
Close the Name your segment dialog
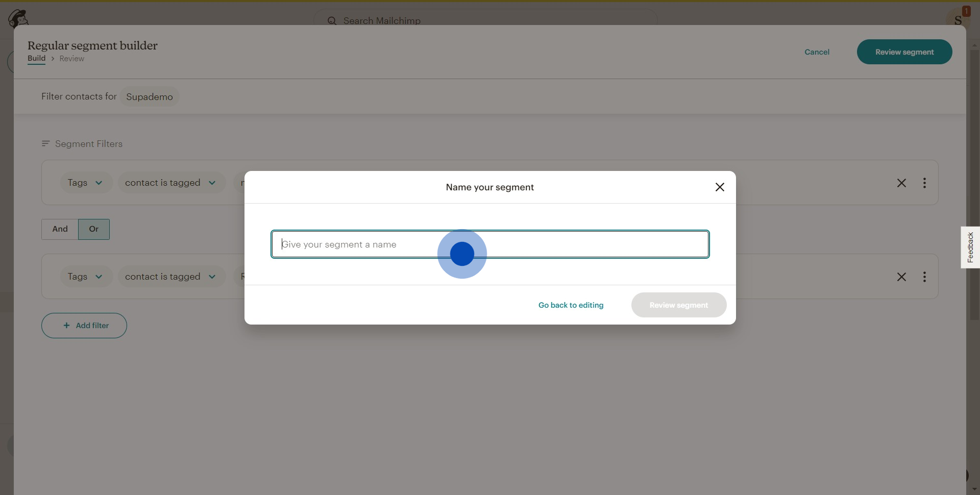point(720,187)
